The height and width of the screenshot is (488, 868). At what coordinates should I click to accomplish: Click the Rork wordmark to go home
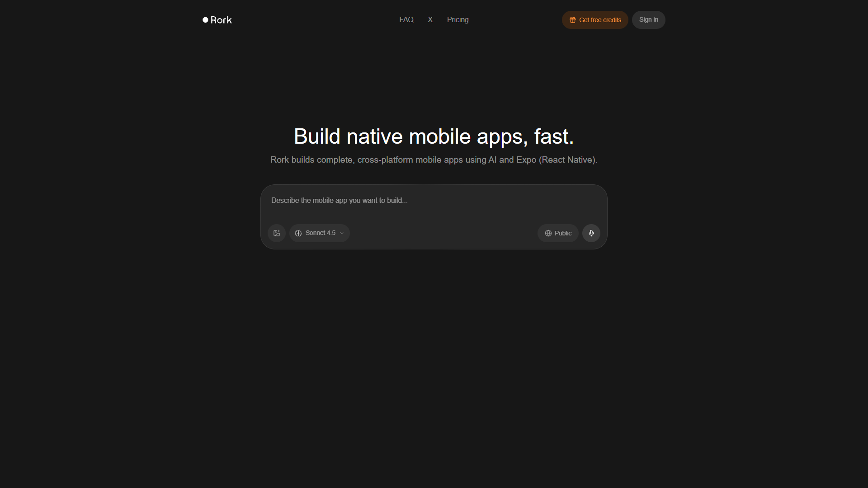point(221,20)
